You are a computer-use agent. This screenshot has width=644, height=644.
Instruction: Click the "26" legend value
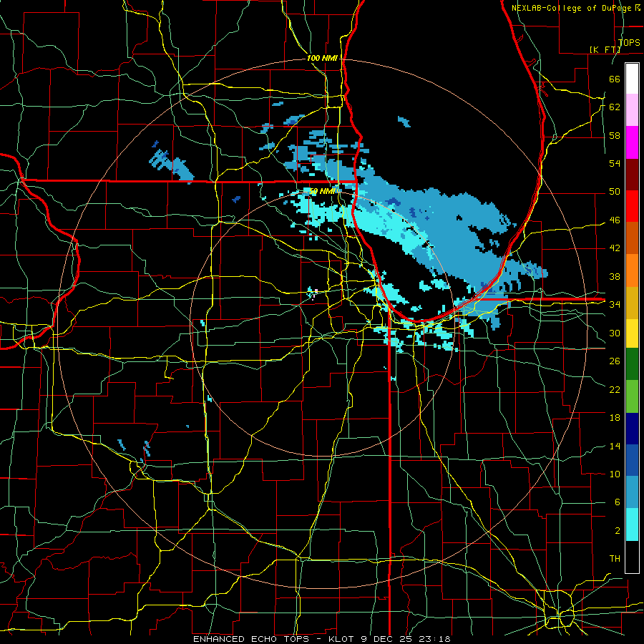click(x=615, y=361)
